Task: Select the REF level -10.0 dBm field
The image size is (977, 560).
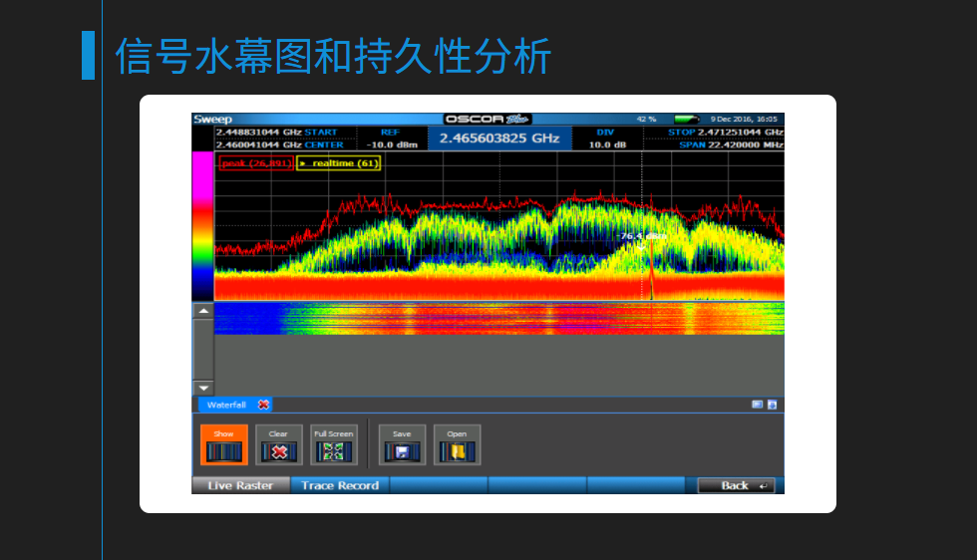Action: pos(390,139)
